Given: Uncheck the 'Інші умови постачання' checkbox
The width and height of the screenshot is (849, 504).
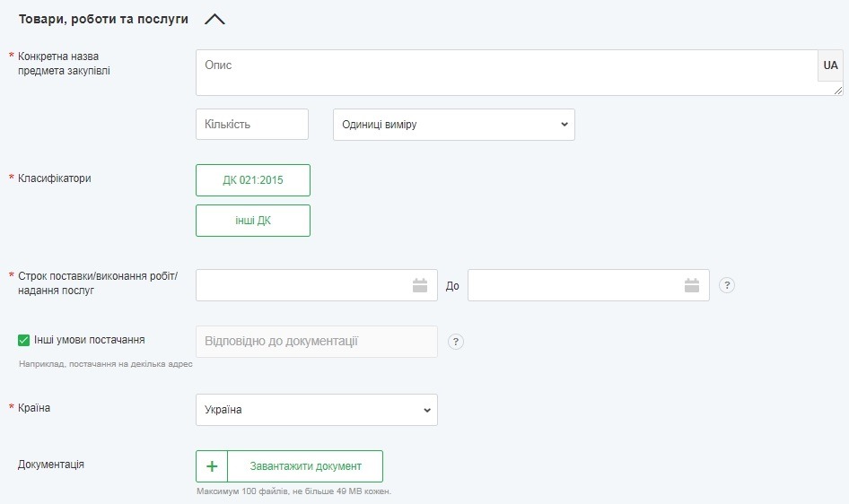Looking at the screenshot, I should coord(24,341).
